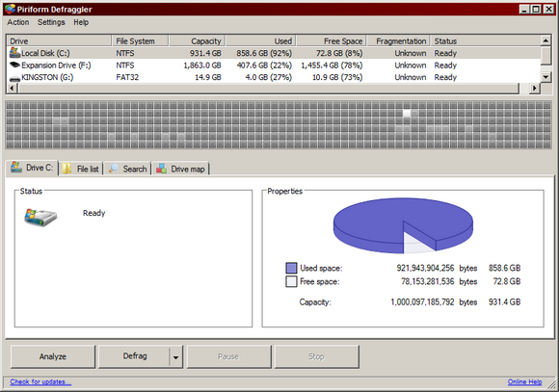Click the 1,863.0 GB capacity cell

coord(202,65)
